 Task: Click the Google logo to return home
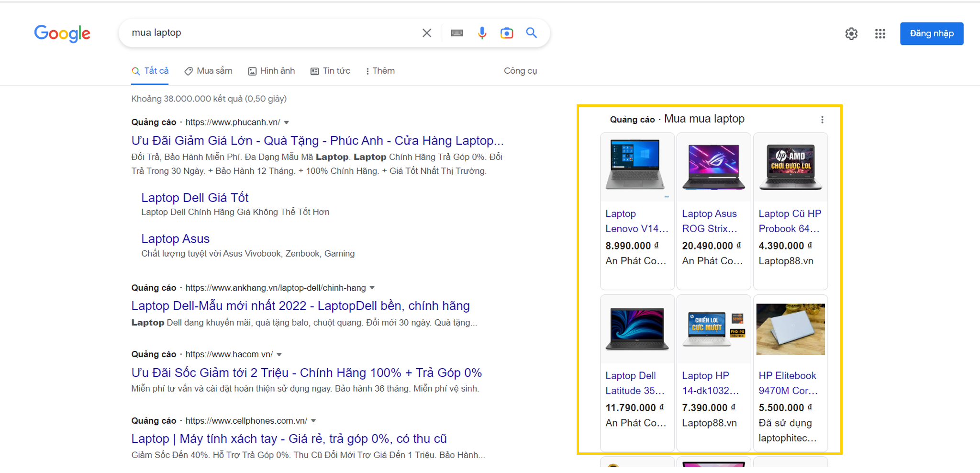tap(62, 34)
